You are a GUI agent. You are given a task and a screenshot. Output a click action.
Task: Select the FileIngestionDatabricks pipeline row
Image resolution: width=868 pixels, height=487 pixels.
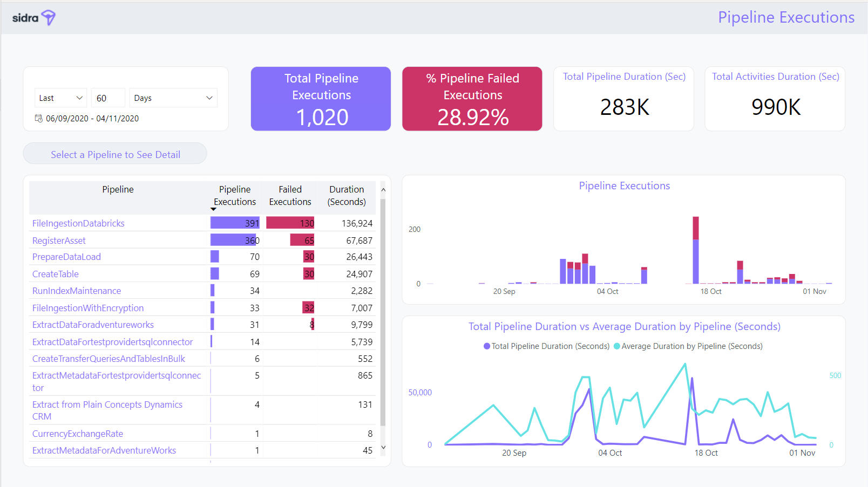(78, 223)
